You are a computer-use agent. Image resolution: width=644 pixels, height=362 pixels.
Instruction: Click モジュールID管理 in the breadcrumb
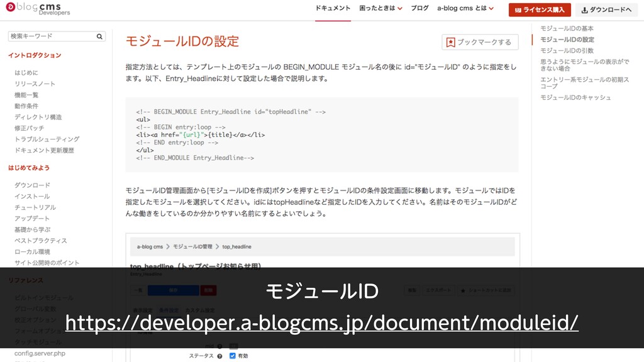(192, 246)
